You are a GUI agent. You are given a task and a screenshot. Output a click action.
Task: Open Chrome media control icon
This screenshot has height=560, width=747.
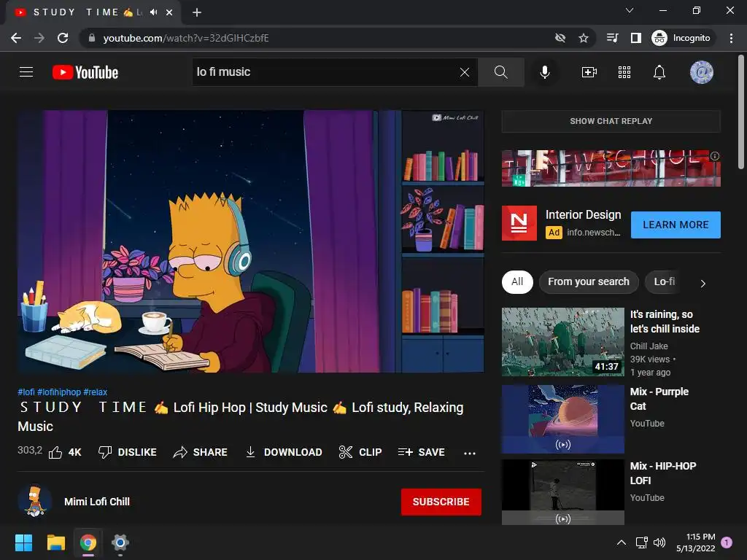click(x=612, y=38)
